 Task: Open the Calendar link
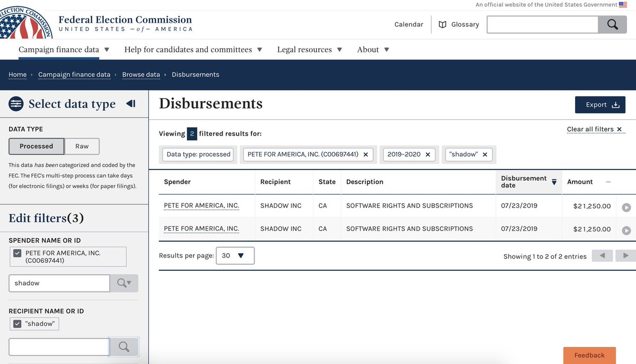(x=409, y=24)
